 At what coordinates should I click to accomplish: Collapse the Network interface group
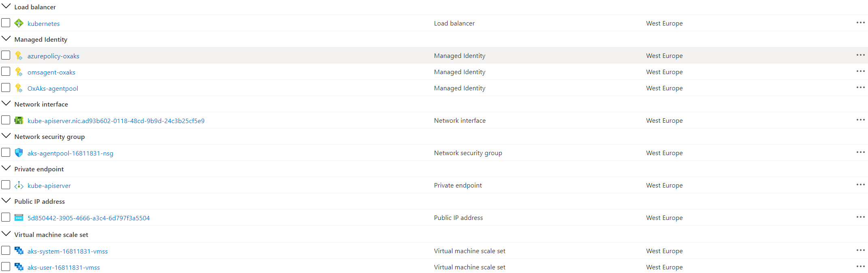(6, 103)
